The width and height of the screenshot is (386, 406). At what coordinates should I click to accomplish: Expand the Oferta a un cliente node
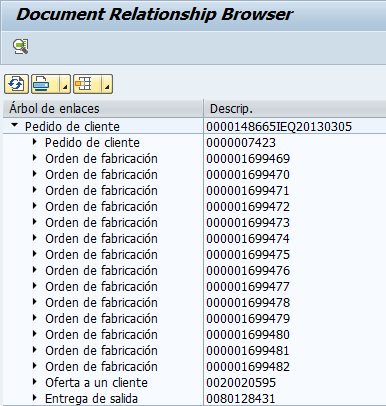point(35,382)
